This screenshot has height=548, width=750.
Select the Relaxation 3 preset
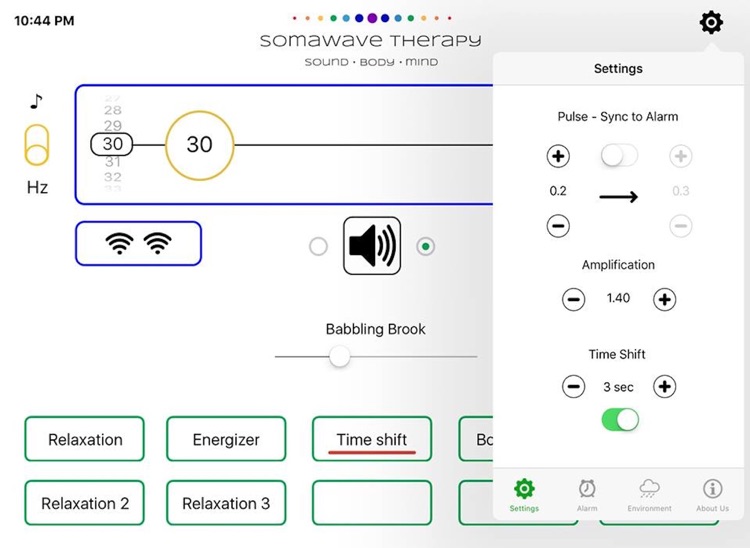pos(226,503)
